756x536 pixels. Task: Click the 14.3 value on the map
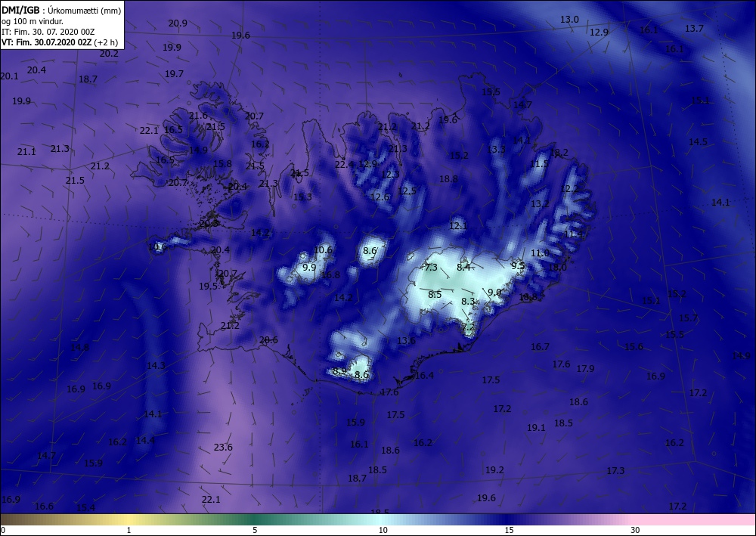(x=156, y=366)
